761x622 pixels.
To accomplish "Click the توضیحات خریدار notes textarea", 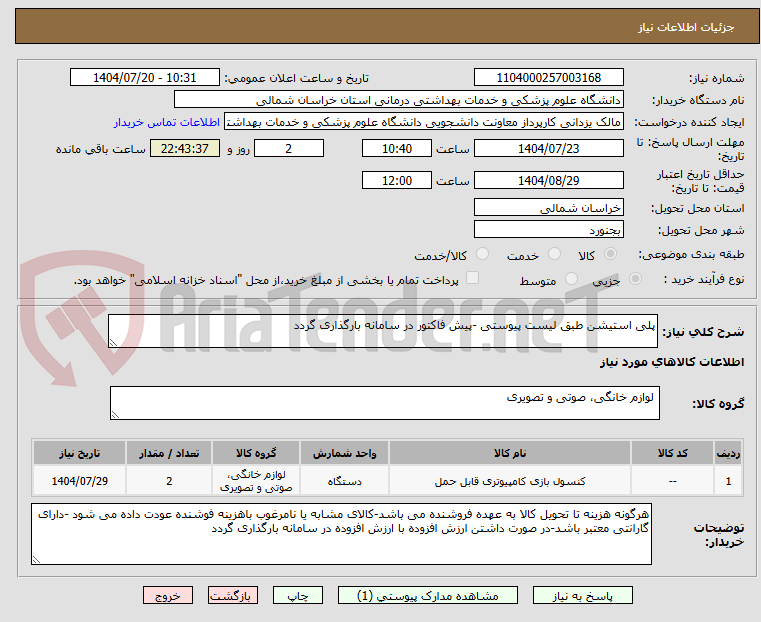I will (x=341, y=534).
